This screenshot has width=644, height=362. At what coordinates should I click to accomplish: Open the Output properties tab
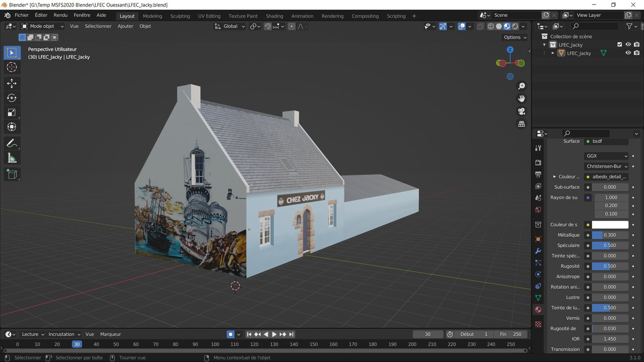(x=538, y=174)
